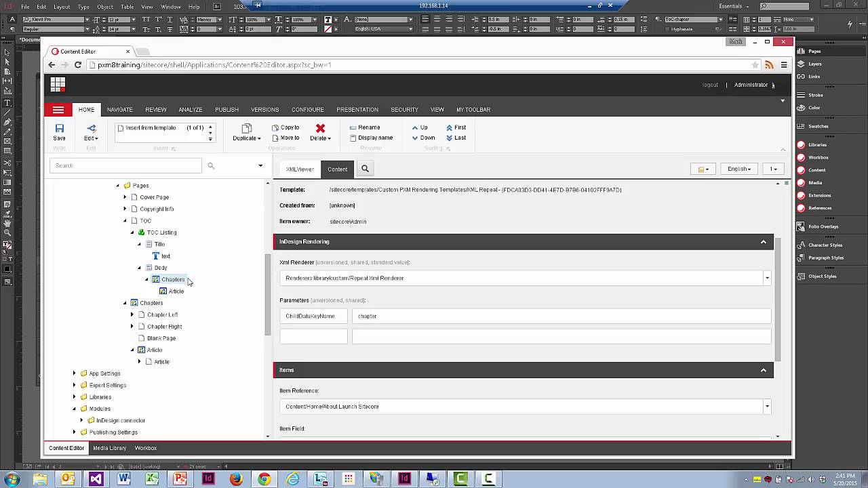
Task: Click Rename in the ribbon
Action: click(x=365, y=127)
